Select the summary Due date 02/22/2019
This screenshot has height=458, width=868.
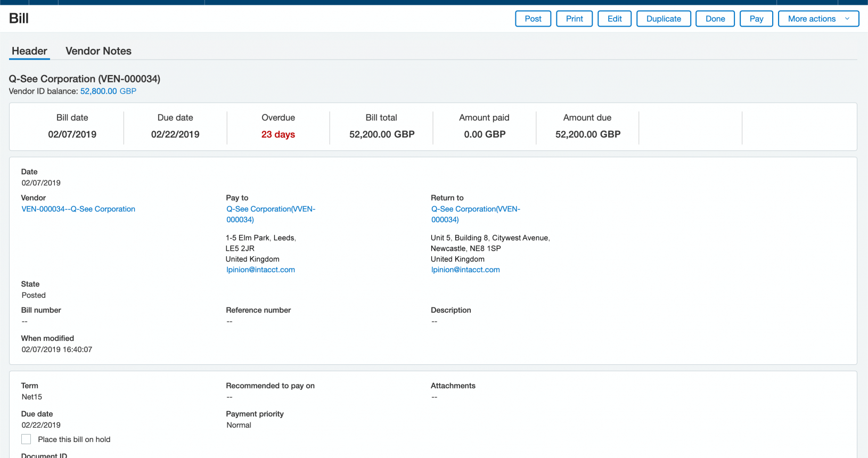175,134
